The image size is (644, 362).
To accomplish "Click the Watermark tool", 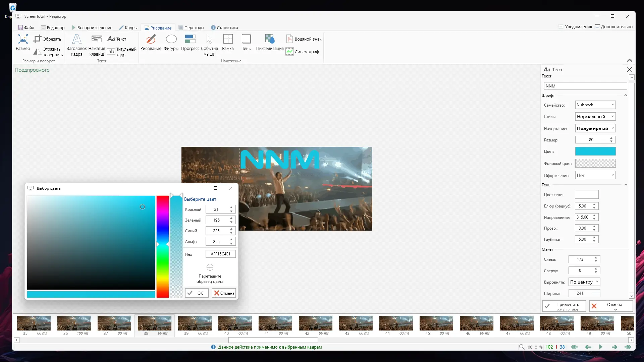I will pos(304,39).
